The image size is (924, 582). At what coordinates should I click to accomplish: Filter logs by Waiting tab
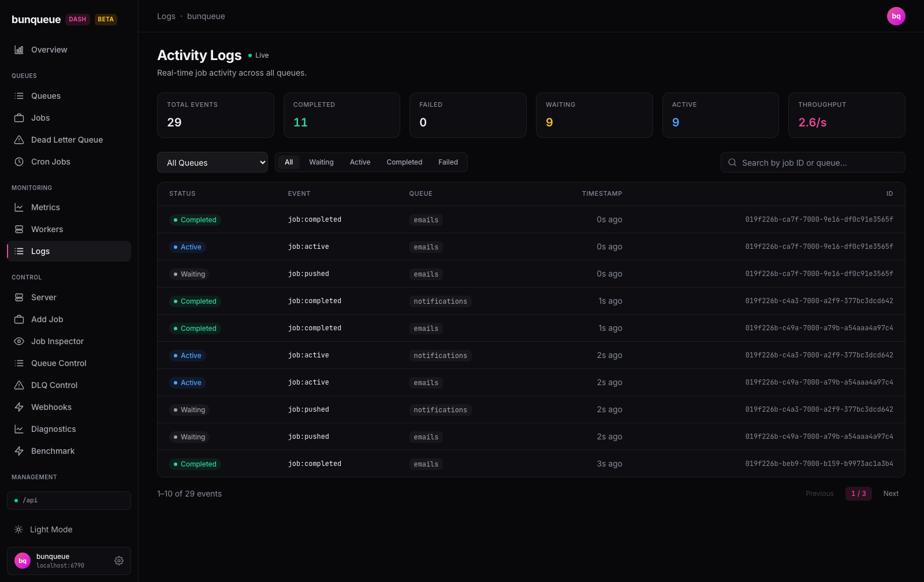tap(321, 162)
